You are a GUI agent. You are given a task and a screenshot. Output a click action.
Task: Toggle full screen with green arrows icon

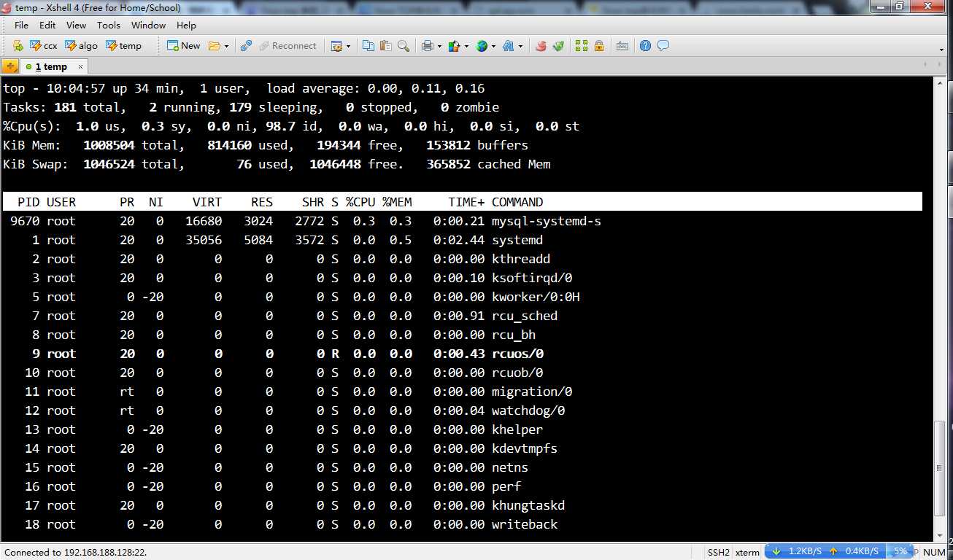click(x=581, y=45)
